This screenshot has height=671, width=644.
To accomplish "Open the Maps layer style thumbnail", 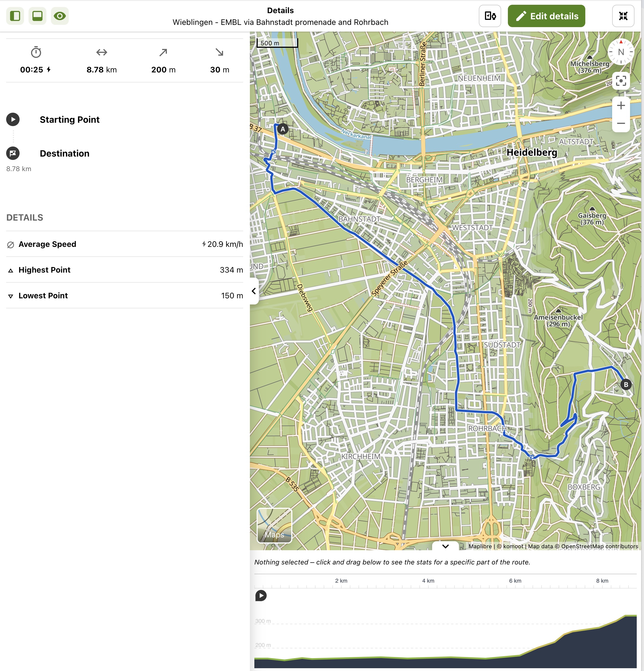I will point(274,525).
